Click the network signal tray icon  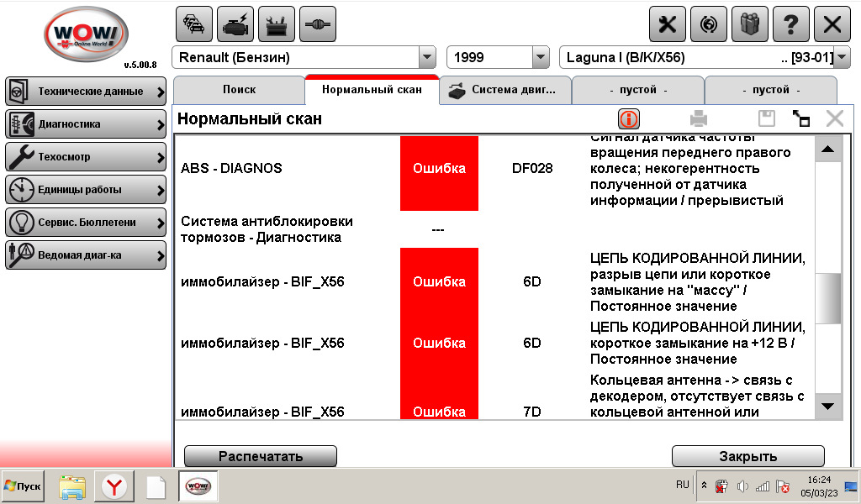click(x=763, y=486)
